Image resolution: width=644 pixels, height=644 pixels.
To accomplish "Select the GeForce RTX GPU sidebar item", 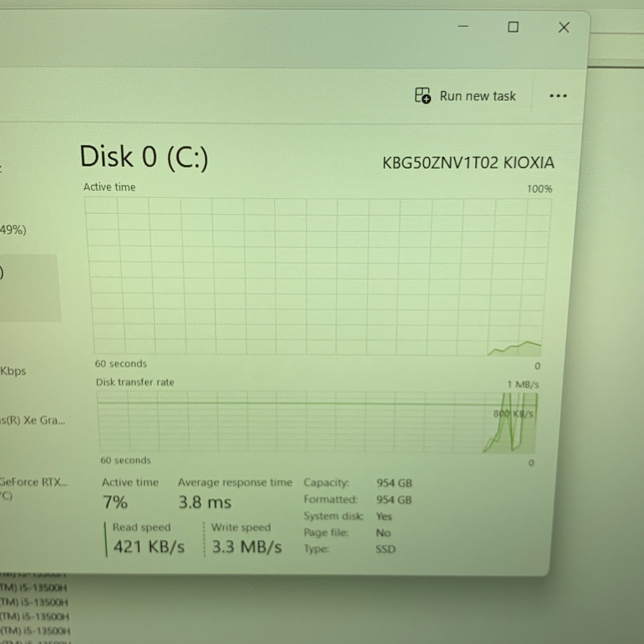I will click(33, 483).
